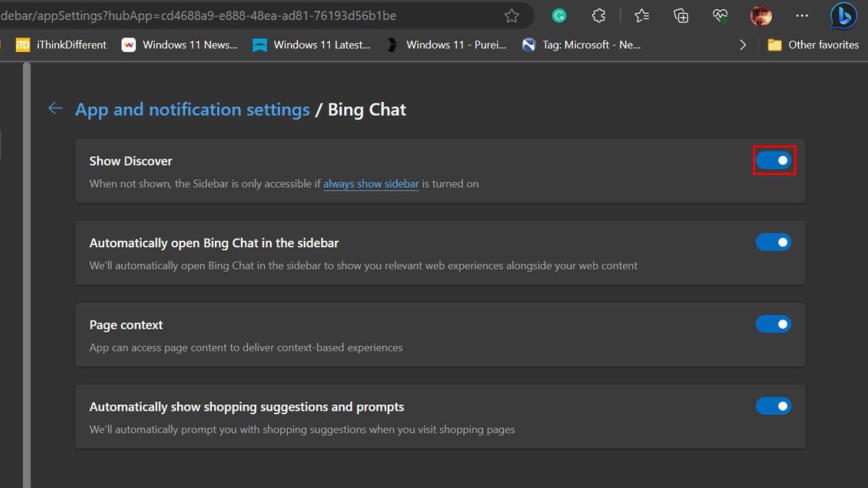Image resolution: width=868 pixels, height=488 pixels.
Task: Open the iThinkDifferent bookmark
Action: pos(62,45)
